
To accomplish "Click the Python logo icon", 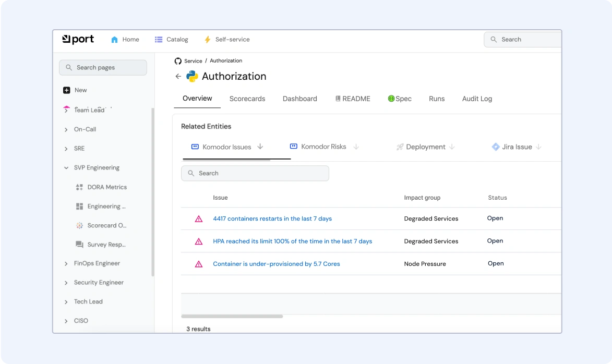I will [192, 76].
